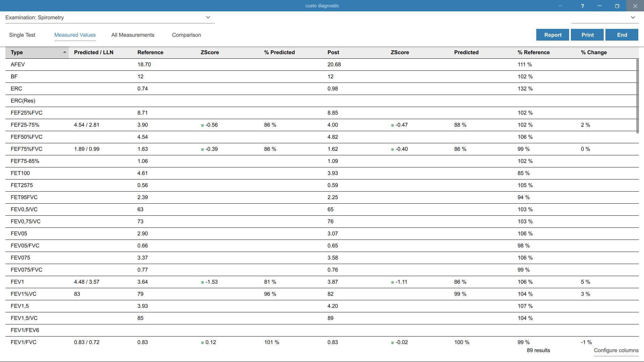644x362 pixels.
Task: Click the title bar dropdown chevron icon
Action: (x=560, y=6)
